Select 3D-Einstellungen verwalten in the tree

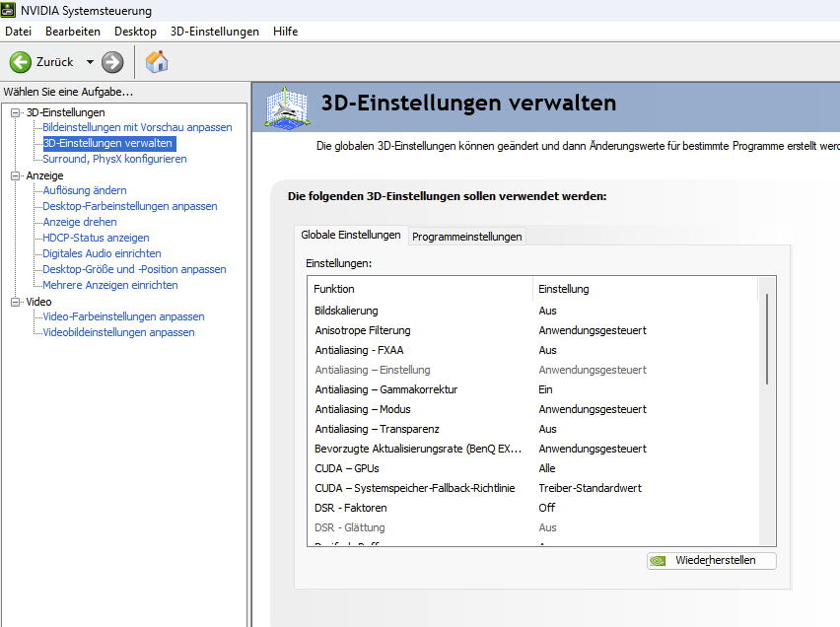tap(107, 143)
